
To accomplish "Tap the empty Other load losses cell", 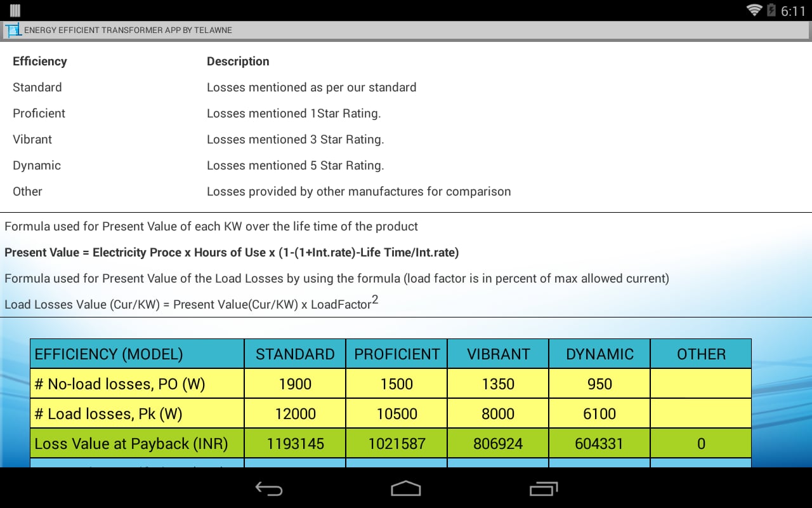I will [x=701, y=413].
